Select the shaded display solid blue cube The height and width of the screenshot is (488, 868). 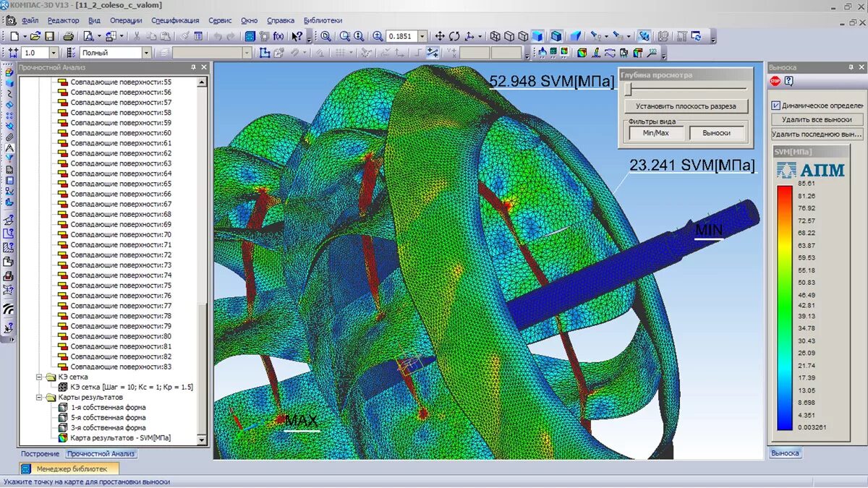(x=538, y=36)
